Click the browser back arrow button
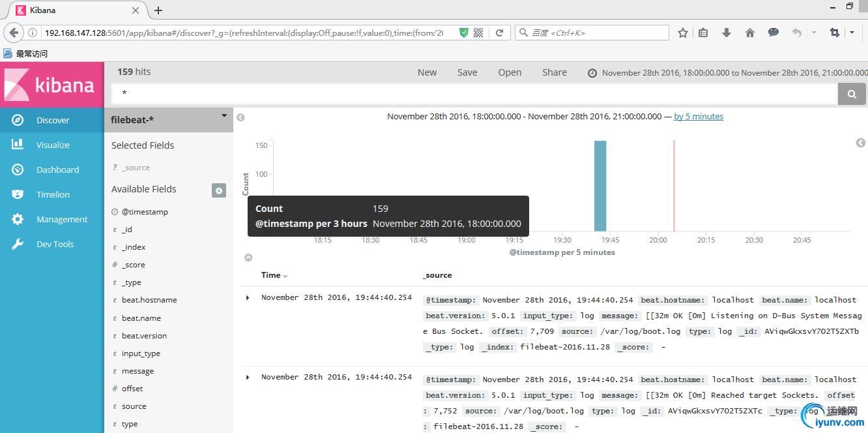 pyautogui.click(x=14, y=33)
